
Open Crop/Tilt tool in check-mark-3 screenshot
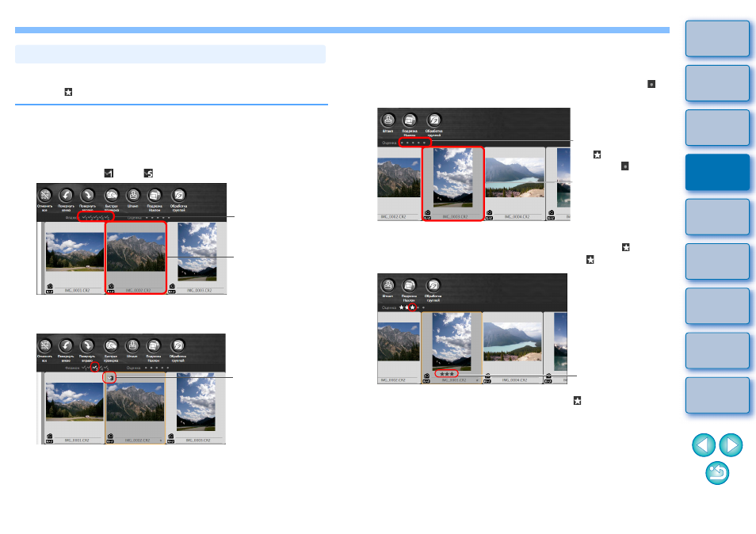(x=154, y=346)
